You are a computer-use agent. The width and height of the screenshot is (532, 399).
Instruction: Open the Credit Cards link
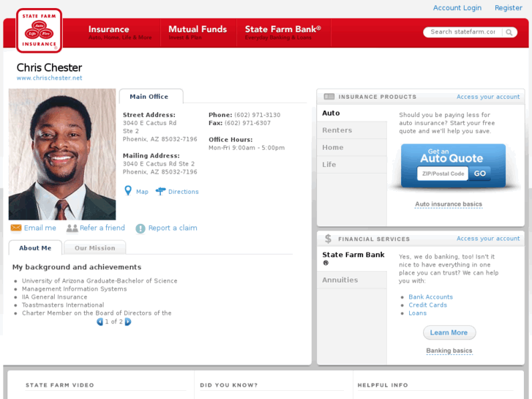427,305
